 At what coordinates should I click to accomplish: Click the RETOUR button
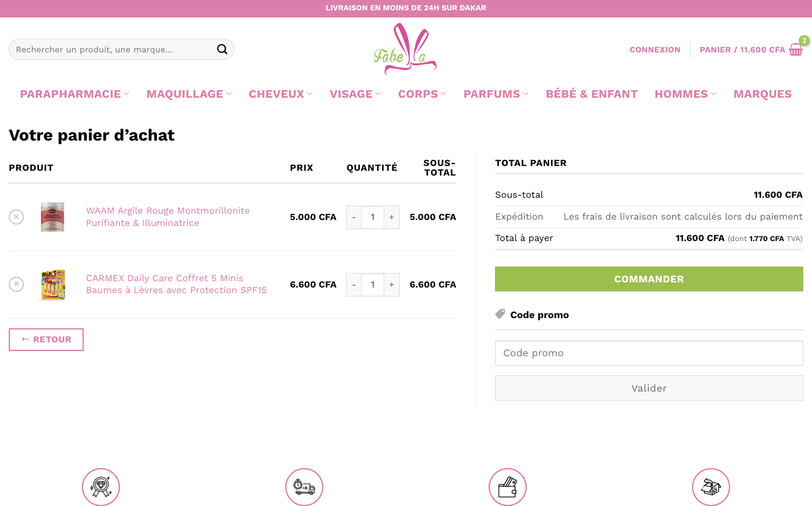tap(46, 340)
